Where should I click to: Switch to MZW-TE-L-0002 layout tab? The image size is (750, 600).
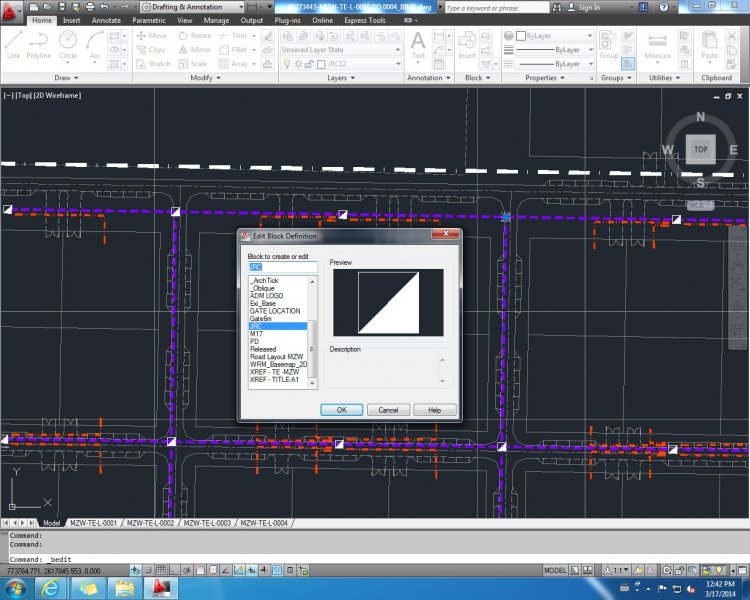(x=149, y=523)
